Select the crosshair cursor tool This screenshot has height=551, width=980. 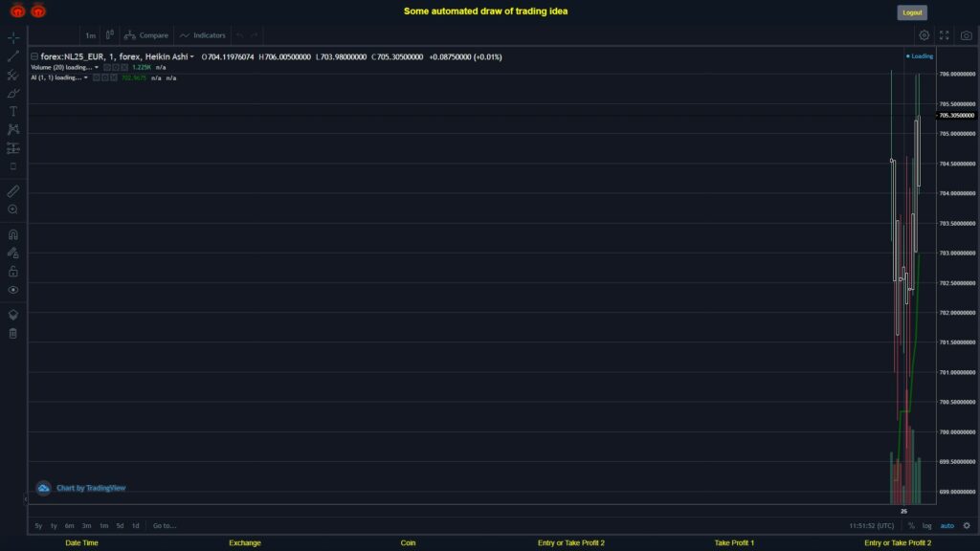tap(13, 37)
